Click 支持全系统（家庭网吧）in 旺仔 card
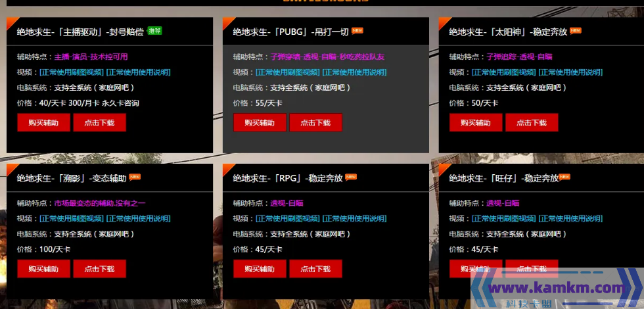Viewport: 644px width, 309px height. coord(526,234)
